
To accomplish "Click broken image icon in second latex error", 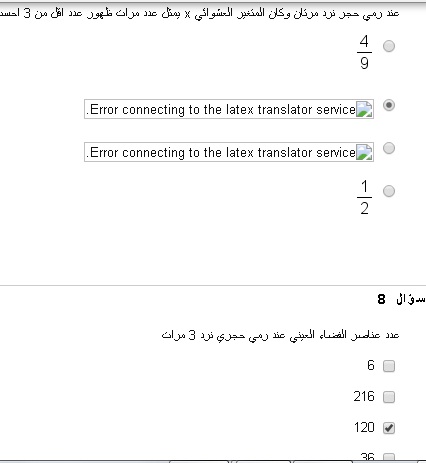I will (x=364, y=152).
